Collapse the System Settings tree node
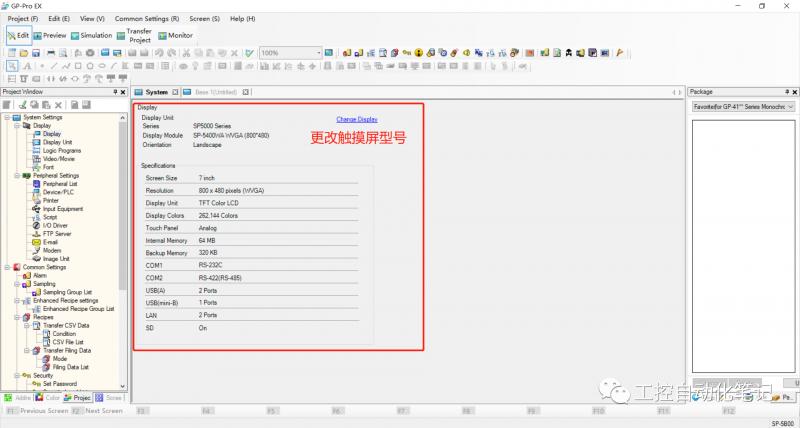800x428 pixels. [x=7, y=117]
